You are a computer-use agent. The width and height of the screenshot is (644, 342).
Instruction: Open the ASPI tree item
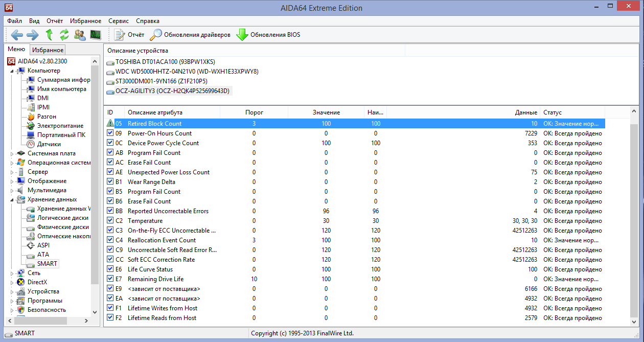(39, 245)
